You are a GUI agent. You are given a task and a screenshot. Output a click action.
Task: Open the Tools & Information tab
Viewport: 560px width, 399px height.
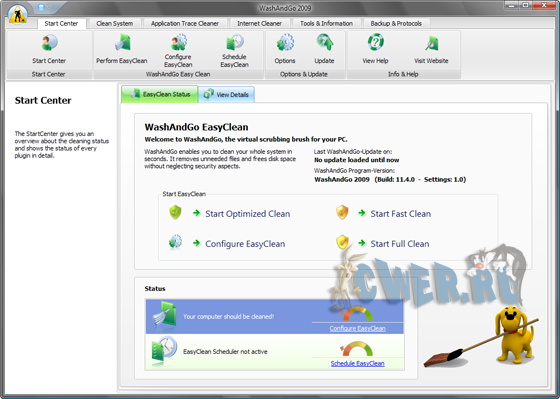(x=326, y=24)
